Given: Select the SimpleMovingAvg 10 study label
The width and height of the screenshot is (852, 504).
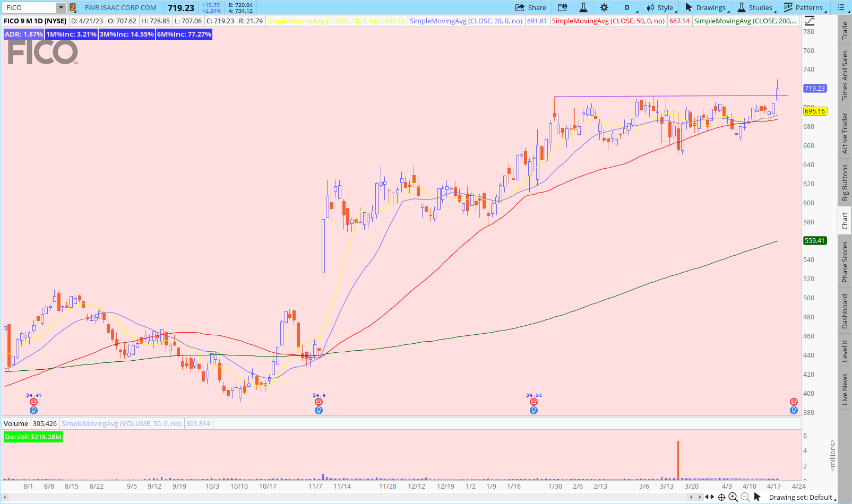Looking at the screenshot, I should (x=324, y=21).
